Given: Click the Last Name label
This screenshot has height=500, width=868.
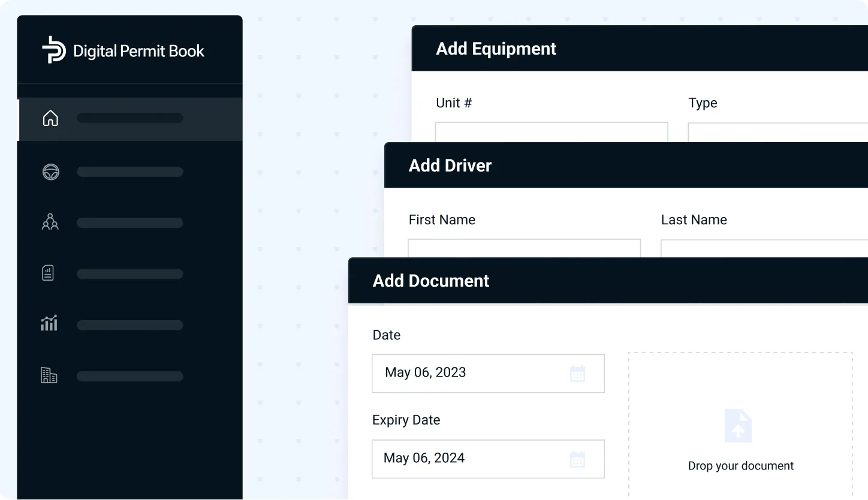Looking at the screenshot, I should coord(694,220).
